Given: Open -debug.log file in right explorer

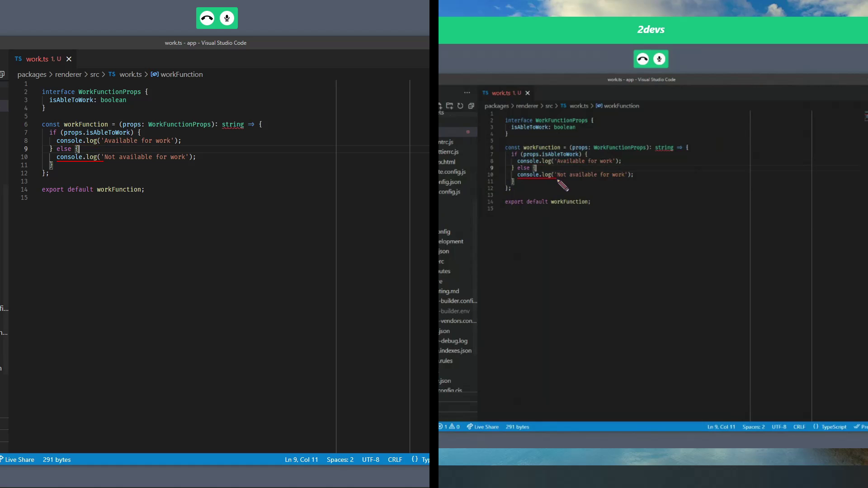Looking at the screenshot, I should tap(454, 341).
